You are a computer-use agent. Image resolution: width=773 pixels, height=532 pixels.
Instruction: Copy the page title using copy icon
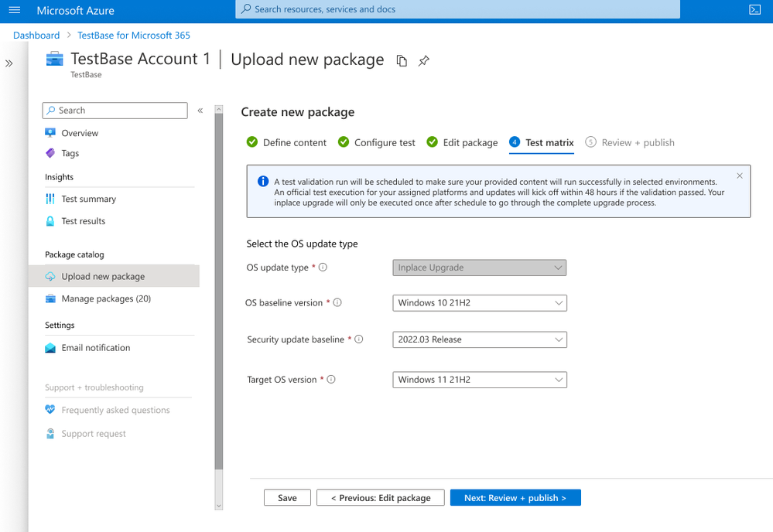pyautogui.click(x=402, y=60)
